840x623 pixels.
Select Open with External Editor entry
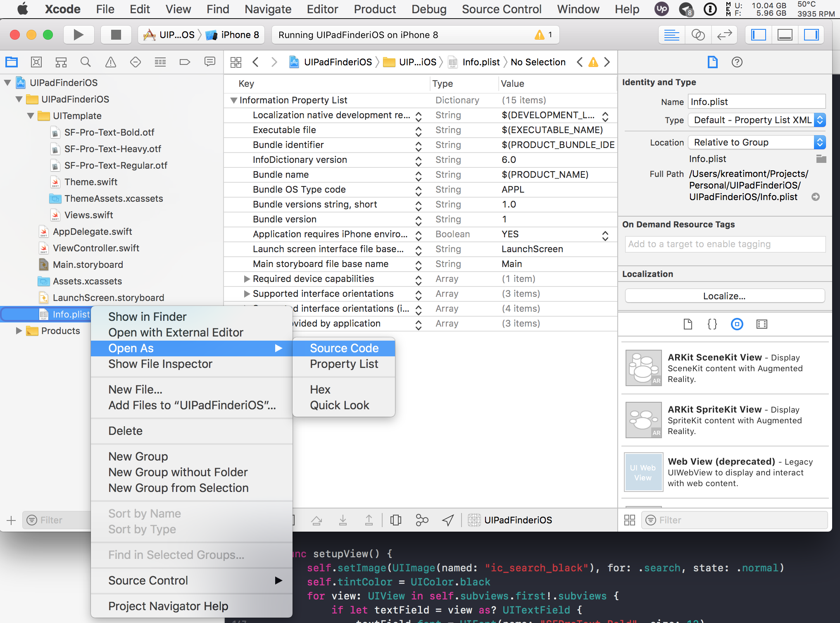coord(192,332)
